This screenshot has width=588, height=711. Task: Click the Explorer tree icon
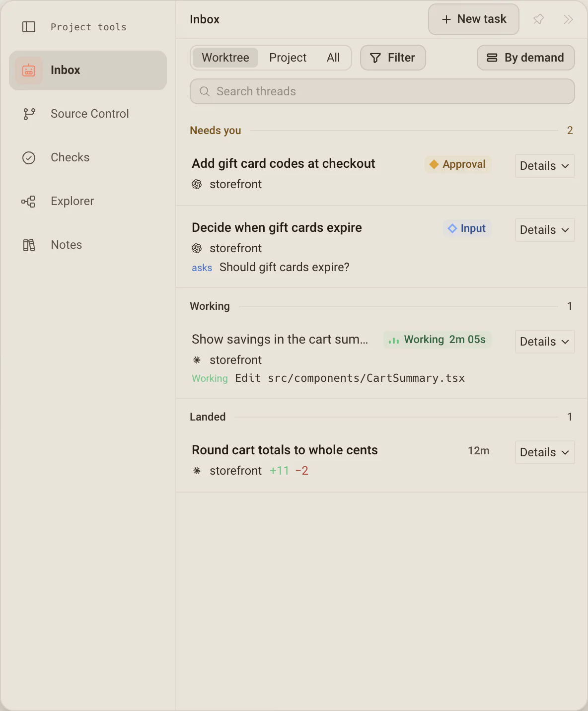coord(29,201)
